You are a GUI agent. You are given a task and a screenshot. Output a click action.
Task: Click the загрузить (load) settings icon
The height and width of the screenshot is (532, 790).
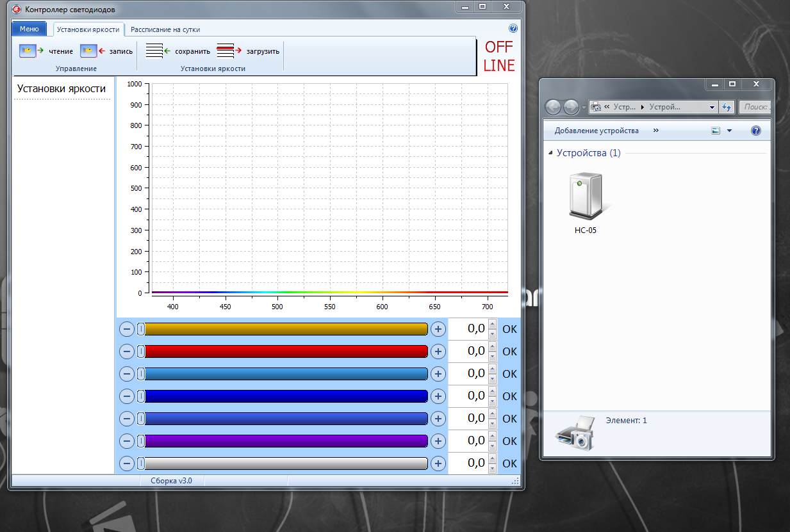click(229, 51)
